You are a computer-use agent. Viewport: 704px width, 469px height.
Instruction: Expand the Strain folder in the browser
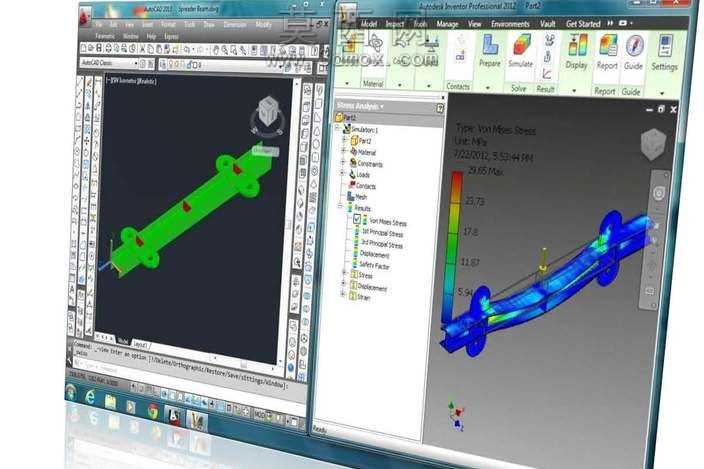(x=343, y=294)
